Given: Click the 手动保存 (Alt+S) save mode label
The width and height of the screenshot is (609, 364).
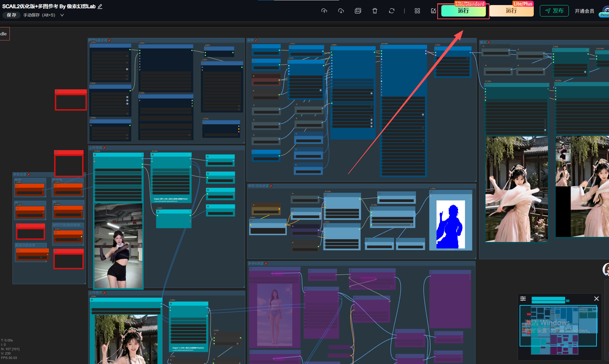Looking at the screenshot, I should pyautogui.click(x=39, y=15).
